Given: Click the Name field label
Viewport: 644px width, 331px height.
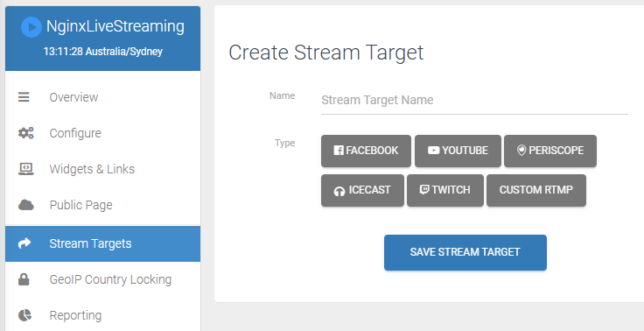Looking at the screenshot, I should pyautogui.click(x=282, y=95).
